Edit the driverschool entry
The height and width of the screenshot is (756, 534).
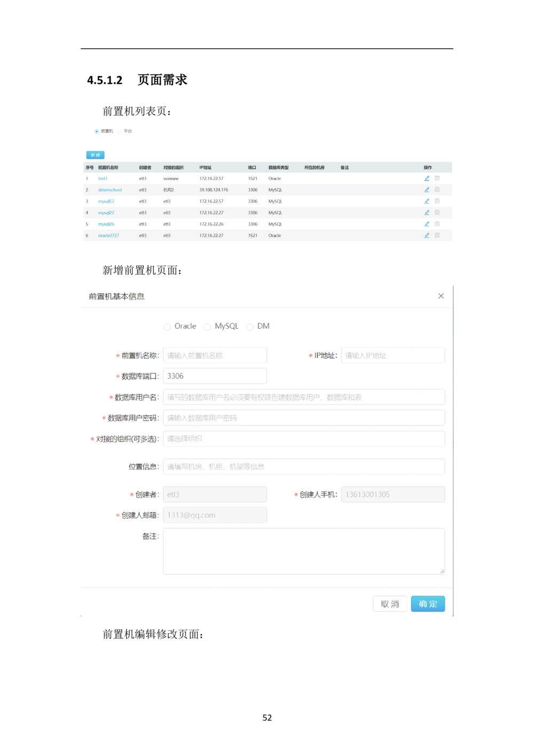point(426,190)
